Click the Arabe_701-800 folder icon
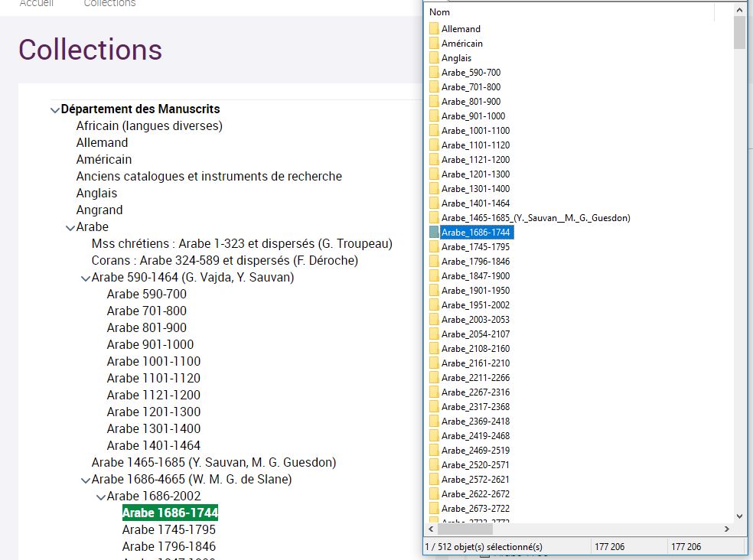 (434, 87)
